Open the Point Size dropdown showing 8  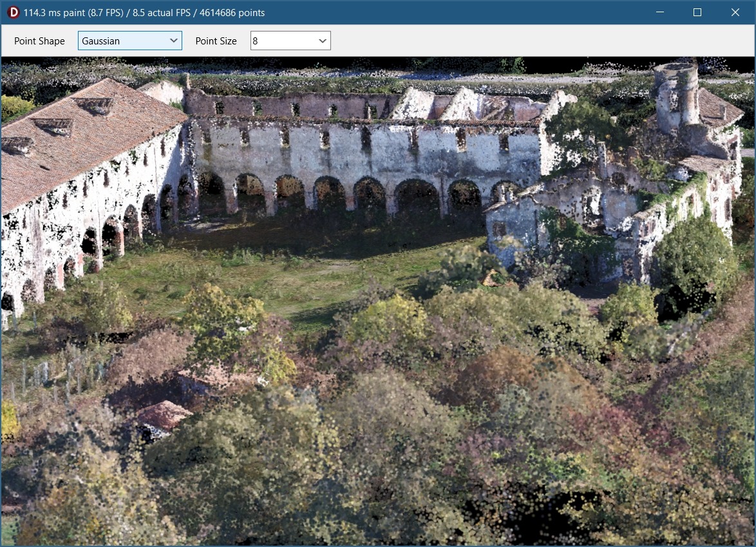[x=290, y=41]
